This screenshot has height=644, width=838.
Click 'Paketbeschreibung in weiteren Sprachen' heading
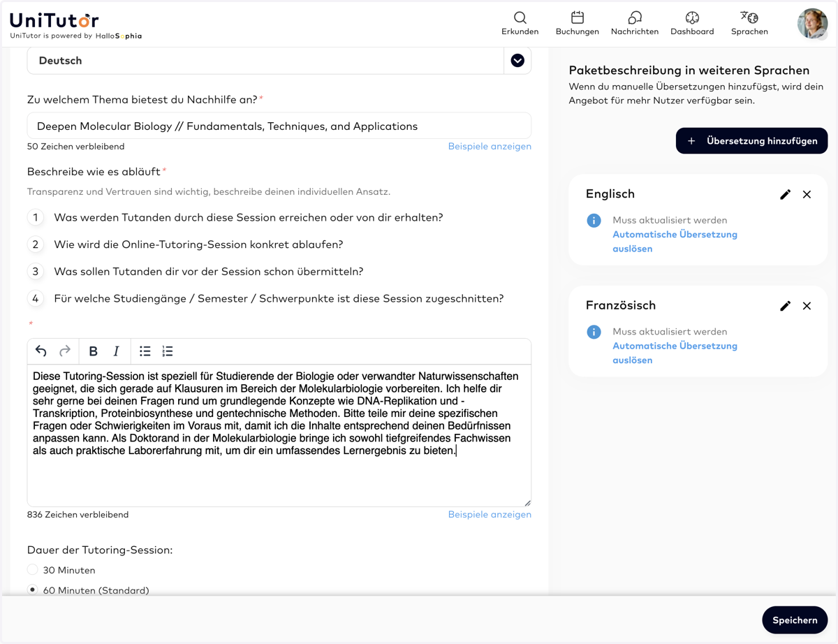(x=689, y=71)
